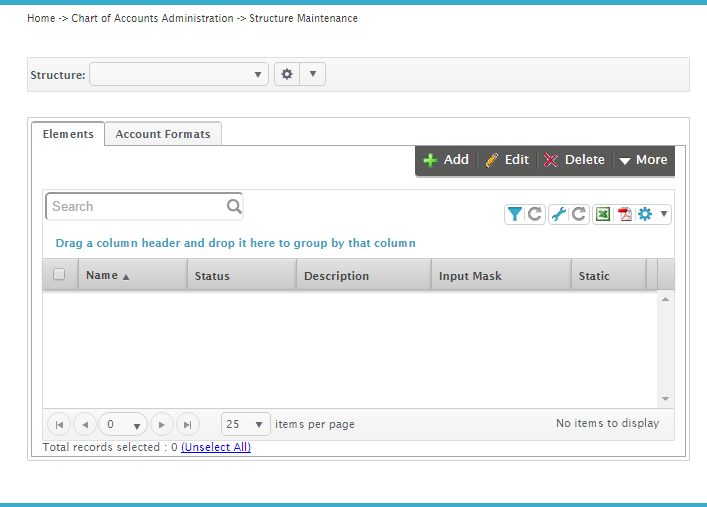Click Chart of Accounts Administration breadcrumb
Screen dimensions: 707x507
click(x=152, y=18)
